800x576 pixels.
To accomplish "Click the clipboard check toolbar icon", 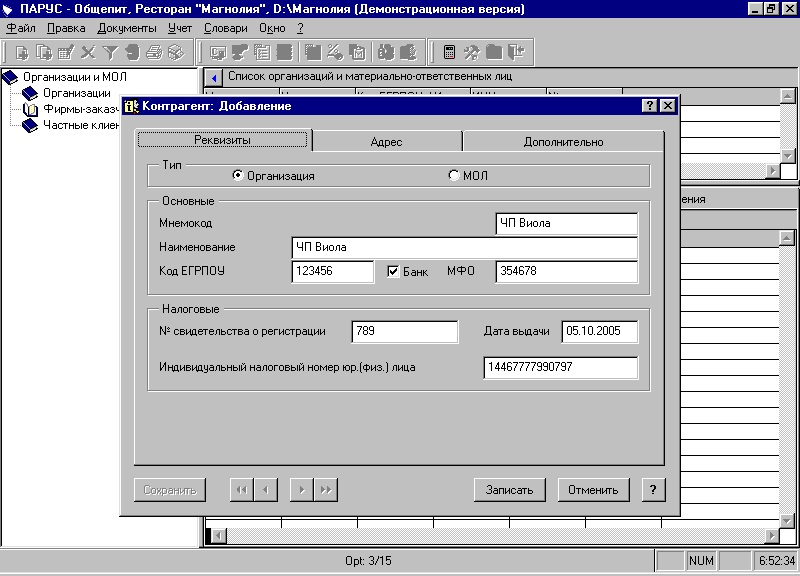I will pyautogui.click(x=357, y=53).
